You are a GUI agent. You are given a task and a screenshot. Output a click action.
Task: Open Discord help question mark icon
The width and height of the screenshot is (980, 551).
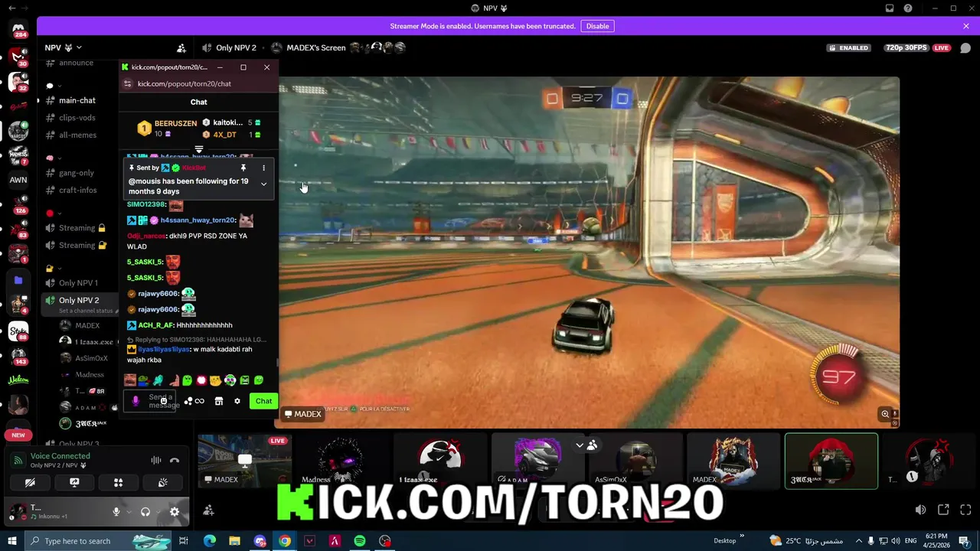908,8
